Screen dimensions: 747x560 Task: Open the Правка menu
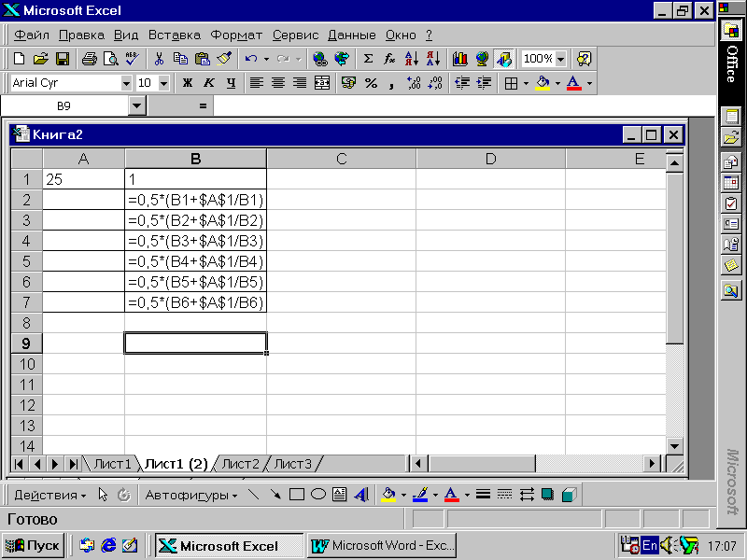81,35
